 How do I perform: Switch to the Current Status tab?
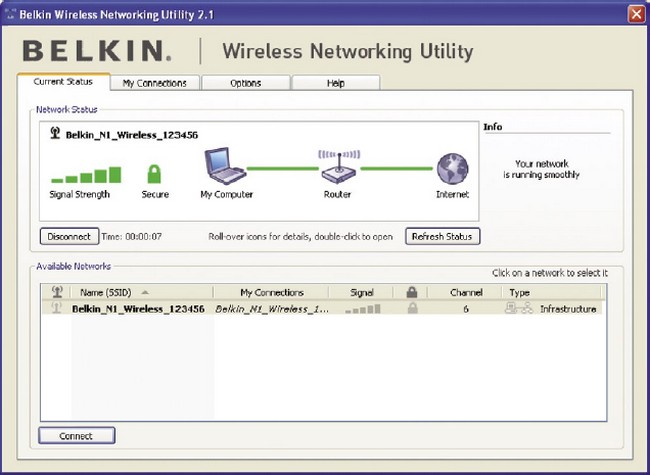63,82
